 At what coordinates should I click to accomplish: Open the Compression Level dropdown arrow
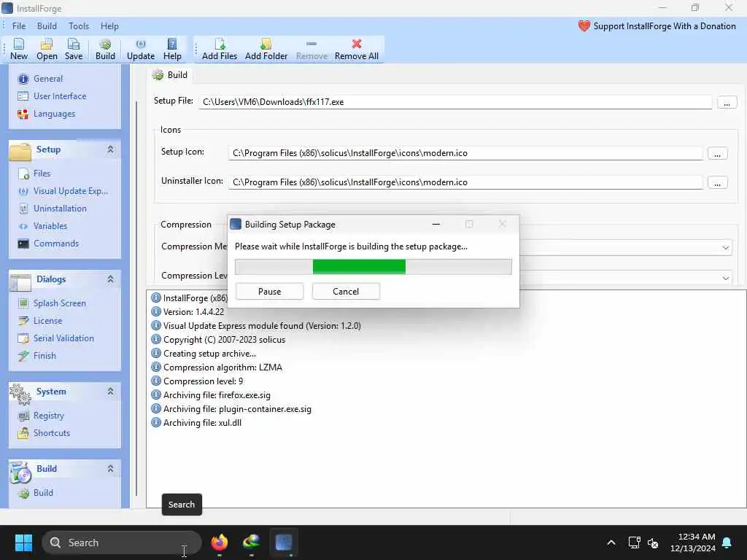[x=725, y=278]
